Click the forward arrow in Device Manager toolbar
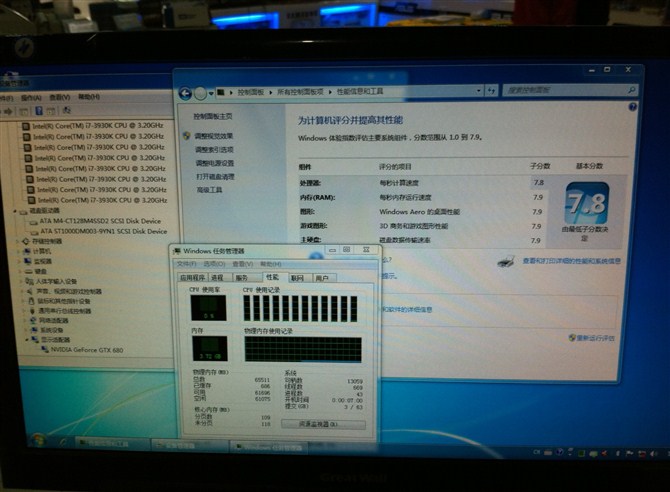Image resolution: width=670 pixels, height=492 pixels. click(7, 112)
